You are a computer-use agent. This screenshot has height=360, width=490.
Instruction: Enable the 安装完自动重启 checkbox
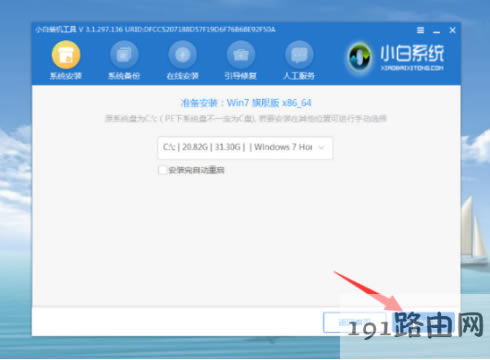[163, 170]
